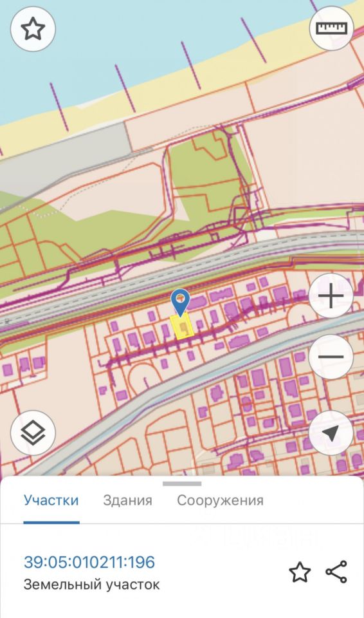Add parcel 39:05:010211:196 to favorites star
Viewport: 364px width, 618px height.
click(x=300, y=572)
